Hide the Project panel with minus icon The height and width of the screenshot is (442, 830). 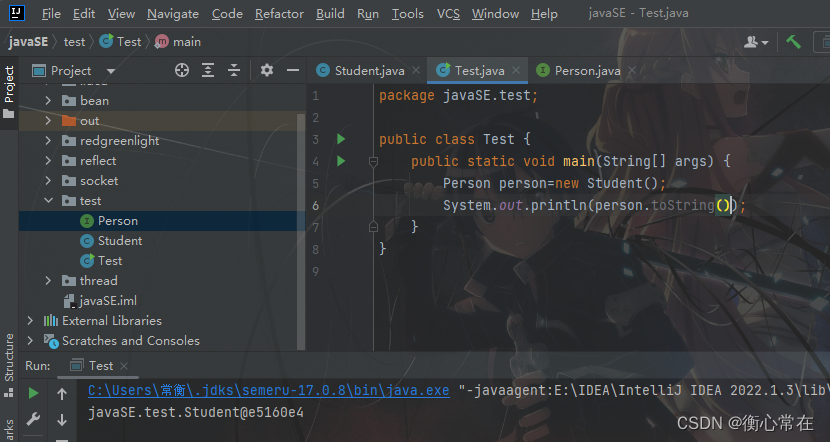point(293,70)
